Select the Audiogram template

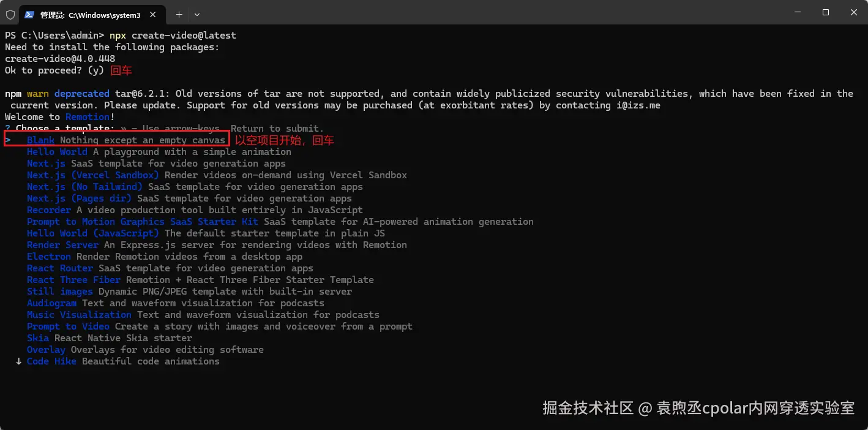click(176, 303)
